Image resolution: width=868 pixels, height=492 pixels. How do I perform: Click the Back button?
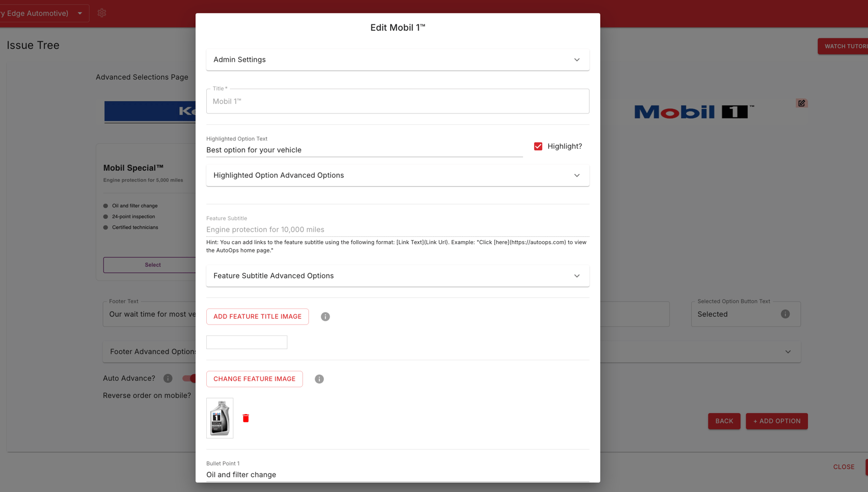724,421
